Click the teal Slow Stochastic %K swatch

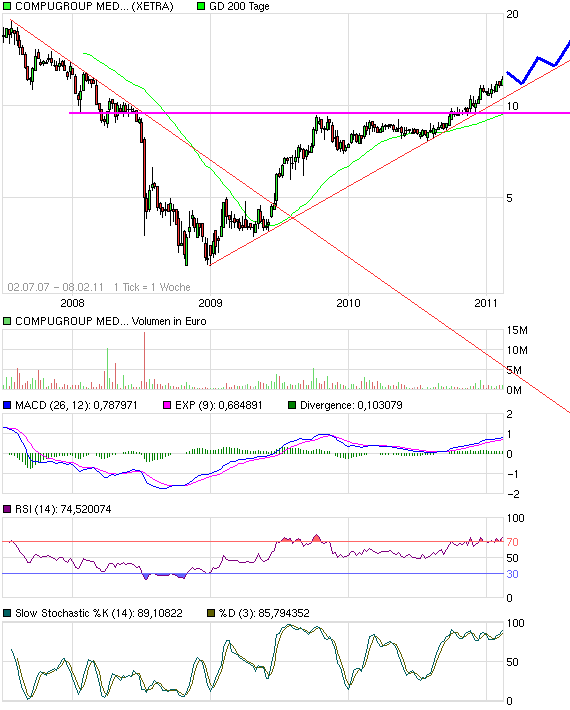(x=7, y=614)
